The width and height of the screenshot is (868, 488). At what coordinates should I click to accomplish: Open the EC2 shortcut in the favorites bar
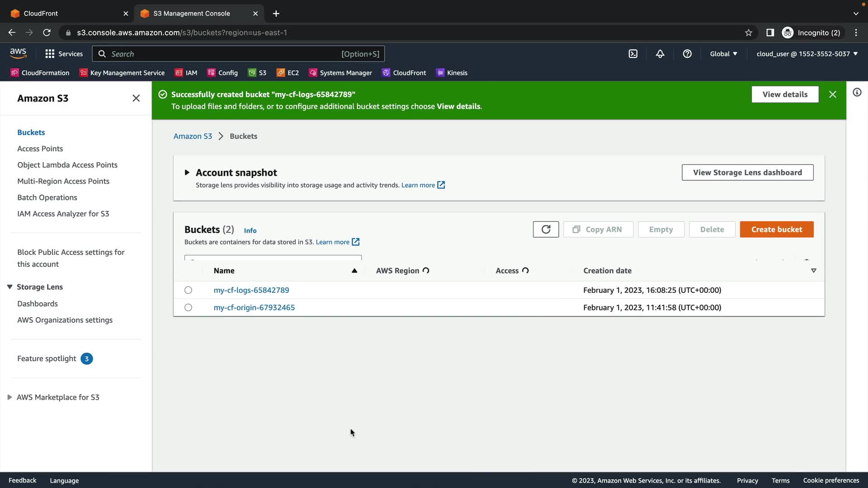click(x=288, y=73)
